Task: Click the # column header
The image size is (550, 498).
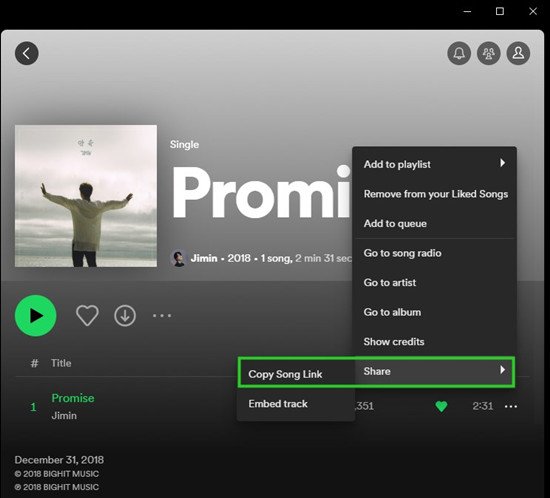Action: click(34, 363)
